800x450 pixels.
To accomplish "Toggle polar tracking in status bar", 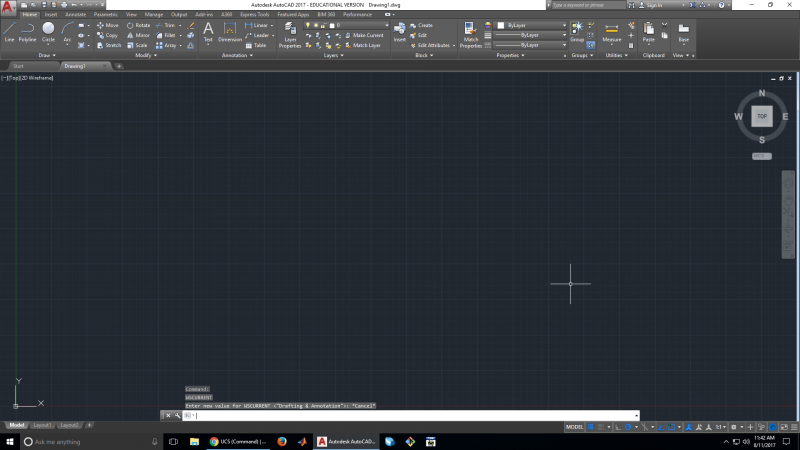I will [x=628, y=427].
